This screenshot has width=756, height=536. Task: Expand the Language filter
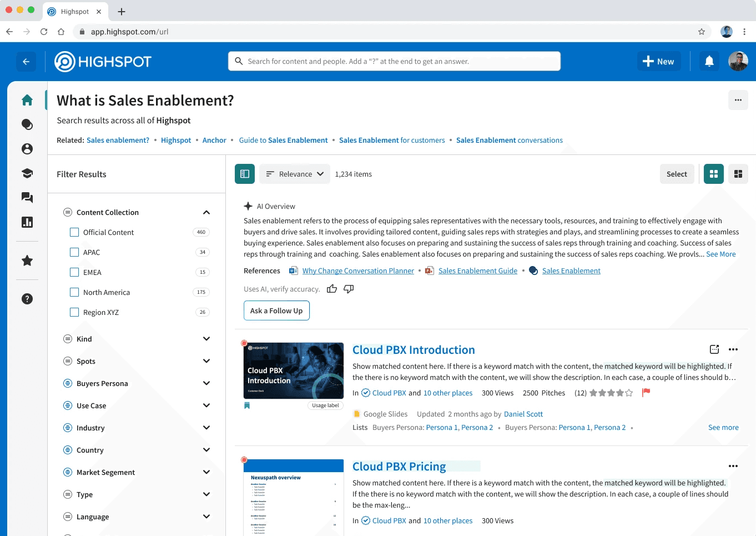[x=206, y=517]
